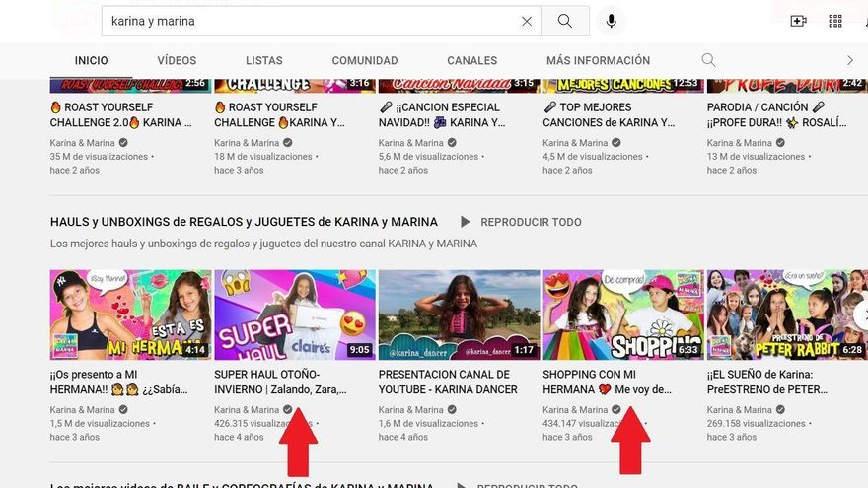Switch to the INICIO tab
Viewport: 868px width, 488px height.
coord(92,60)
